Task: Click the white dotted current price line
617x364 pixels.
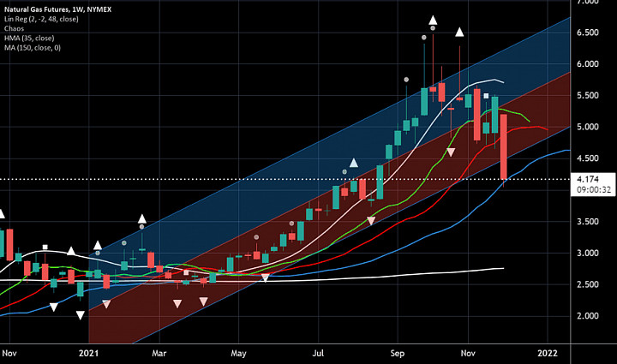Action: pos(285,179)
